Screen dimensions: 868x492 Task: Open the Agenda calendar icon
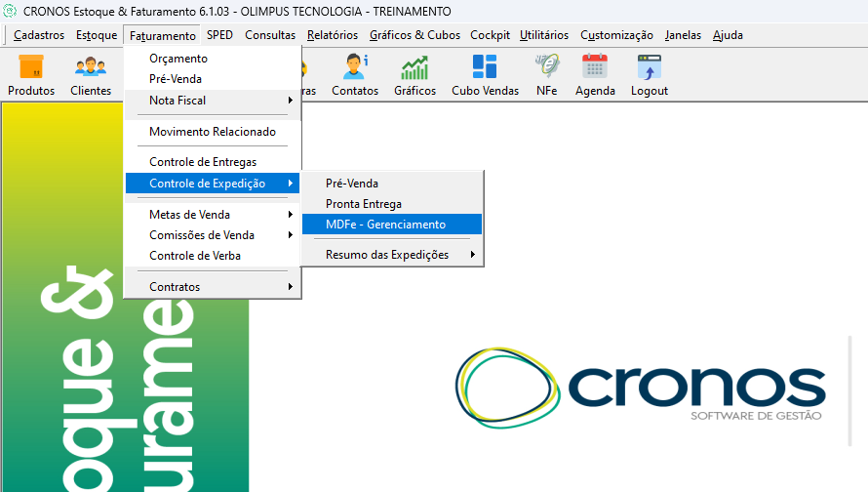[595, 75]
